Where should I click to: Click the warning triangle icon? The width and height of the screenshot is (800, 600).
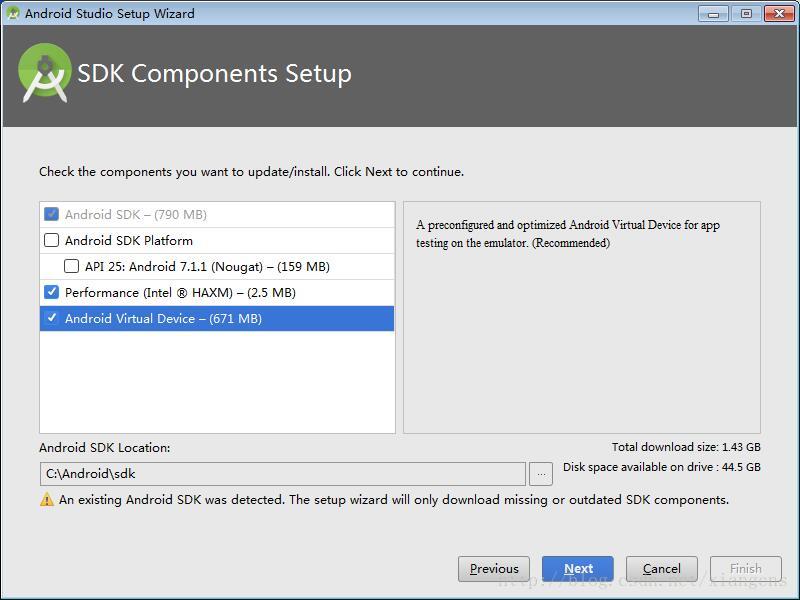[47, 500]
